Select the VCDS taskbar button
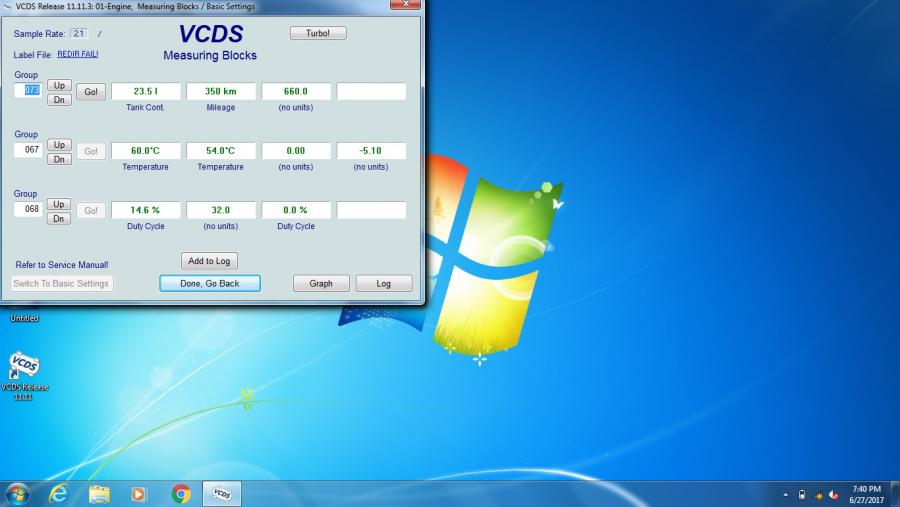The width and height of the screenshot is (900, 507). (x=222, y=493)
